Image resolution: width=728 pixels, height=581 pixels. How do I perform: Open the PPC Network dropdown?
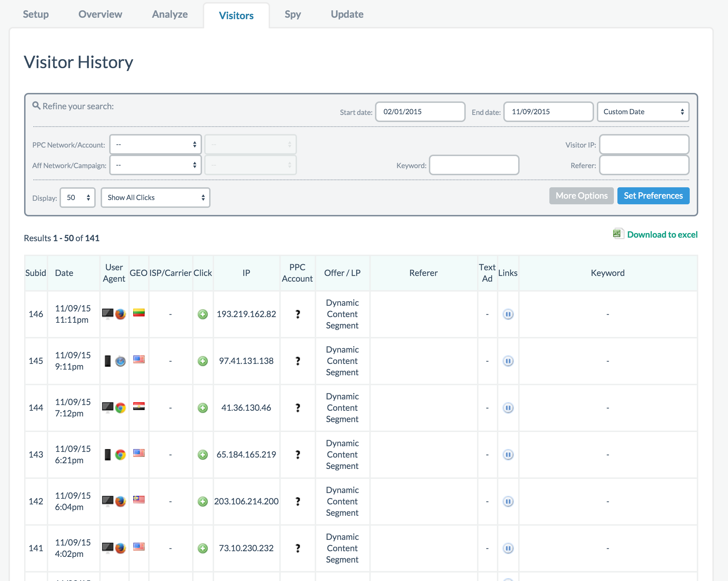[156, 144]
